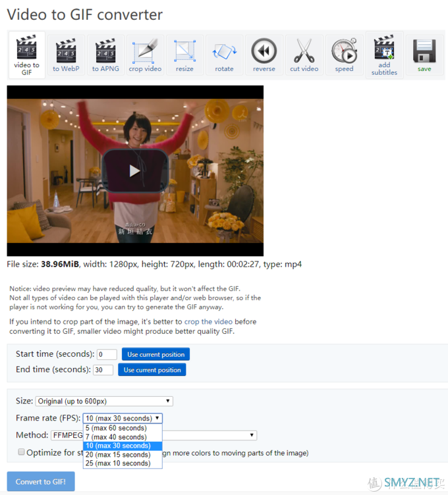Choose 7 (max 40 seconds) frame rate

123,437
